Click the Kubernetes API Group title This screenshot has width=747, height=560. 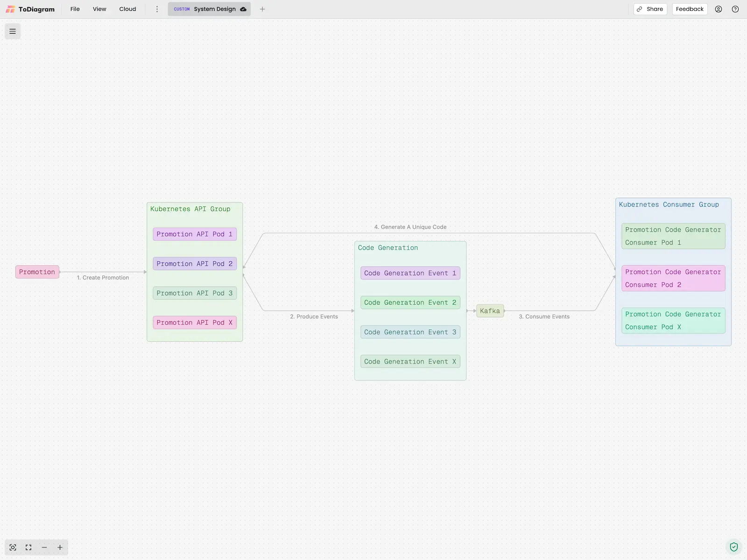click(190, 209)
